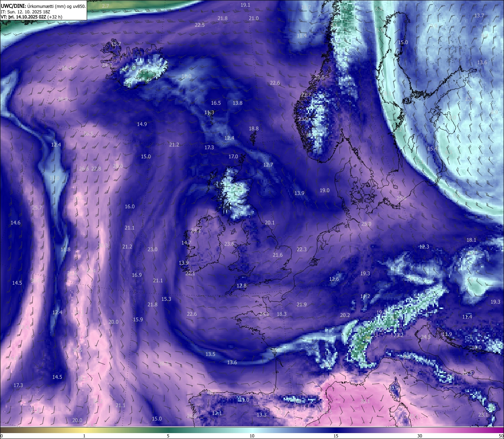Click the 13.7 value at the top right

coord(479,15)
